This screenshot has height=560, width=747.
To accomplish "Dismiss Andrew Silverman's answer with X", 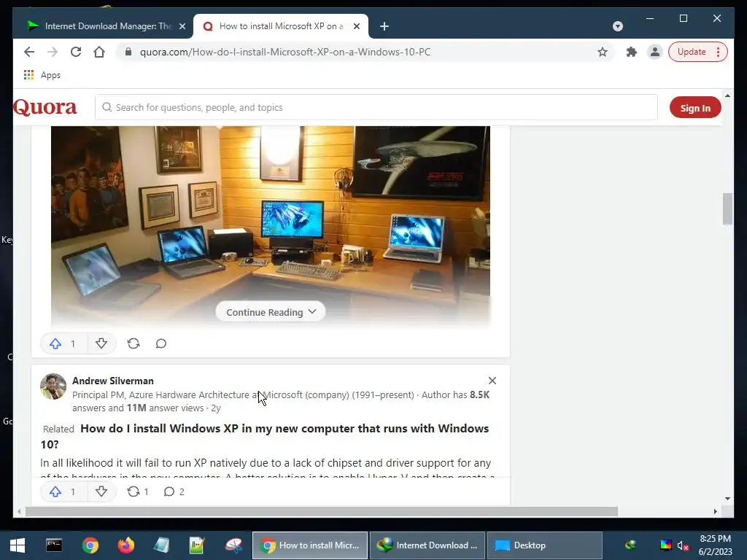I will tap(492, 381).
